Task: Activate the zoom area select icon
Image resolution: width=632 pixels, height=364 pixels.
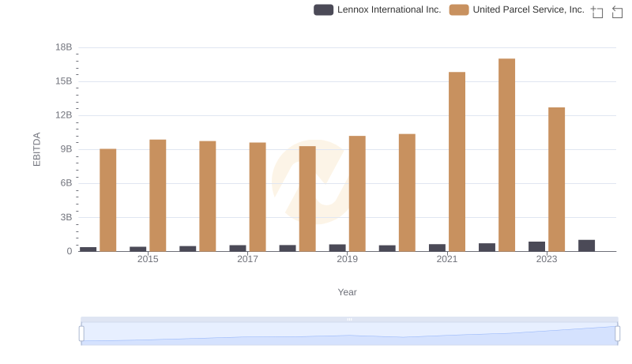Action: [x=597, y=12]
